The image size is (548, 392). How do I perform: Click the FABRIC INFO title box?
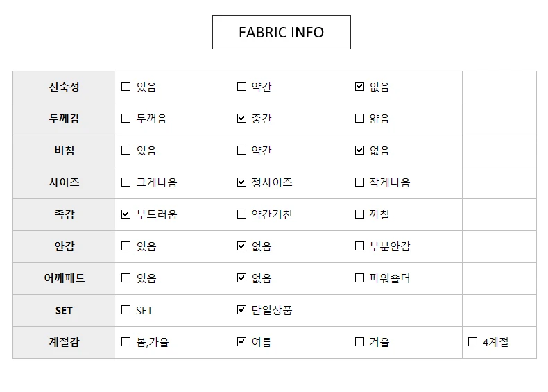coord(281,33)
